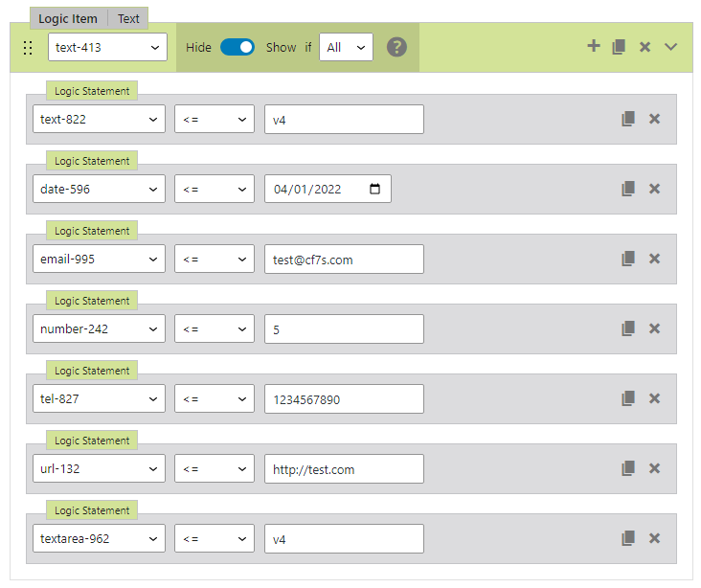Remove the date-596 logic statement
Viewport: 701px width, 588px height.
[x=655, y=189]
